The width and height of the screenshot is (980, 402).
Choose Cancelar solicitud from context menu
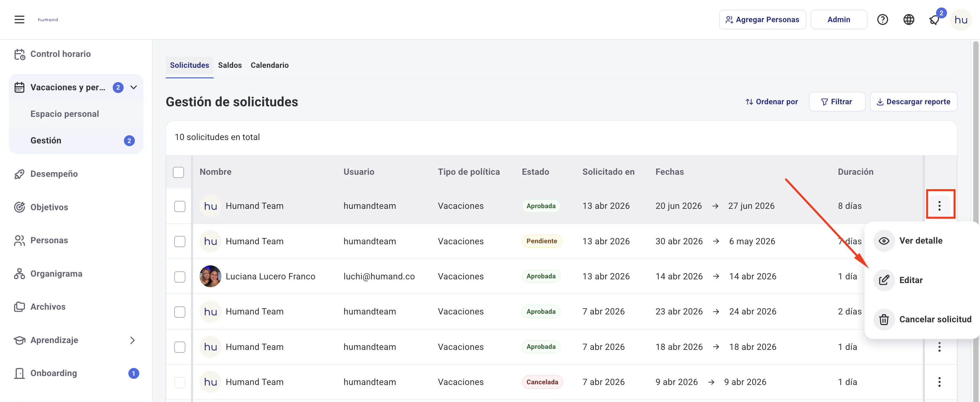(935, 320)
